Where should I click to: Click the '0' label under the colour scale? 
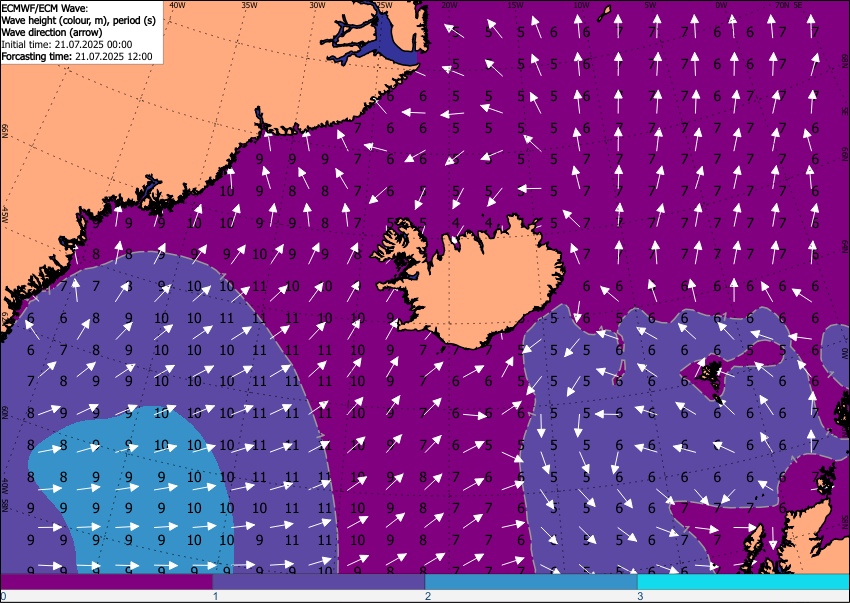pyautogui.click(x=3, y=596)
